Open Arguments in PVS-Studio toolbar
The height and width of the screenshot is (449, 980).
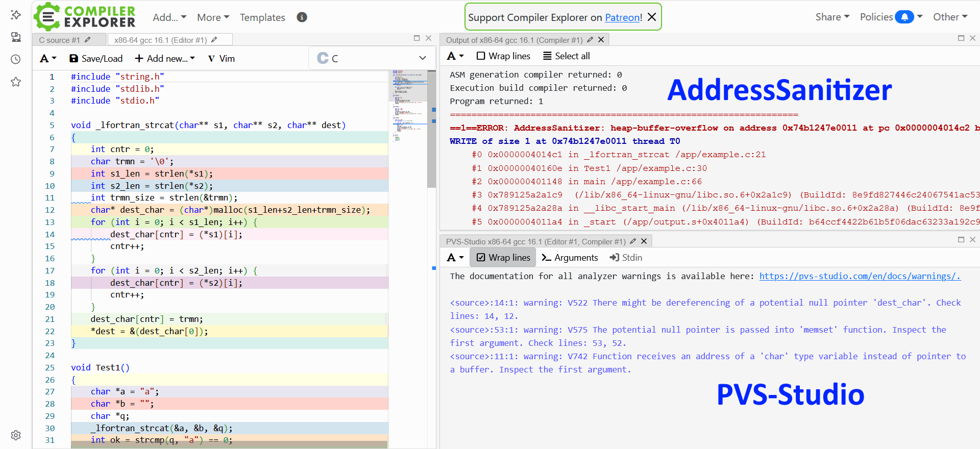570,258
